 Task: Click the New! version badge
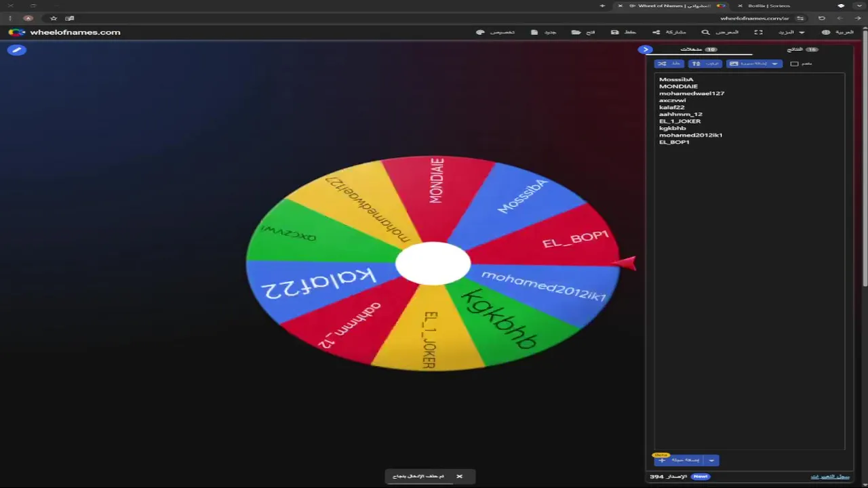click(x=701, y=476)
